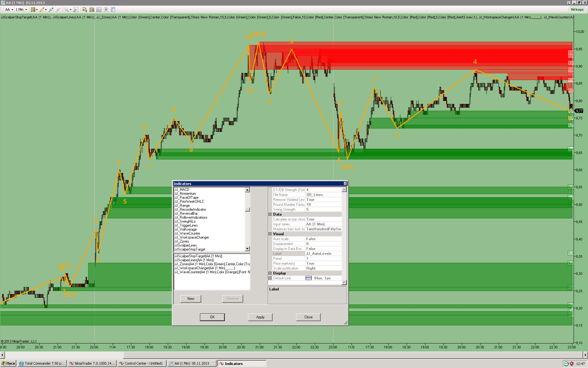Expand the Default Line property
588x368 pixels.
tap(270, 278)
